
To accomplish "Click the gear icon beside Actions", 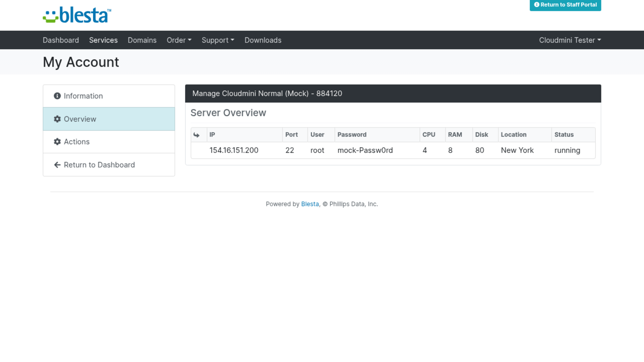I will pyautogui.click(x=57, y=142).
